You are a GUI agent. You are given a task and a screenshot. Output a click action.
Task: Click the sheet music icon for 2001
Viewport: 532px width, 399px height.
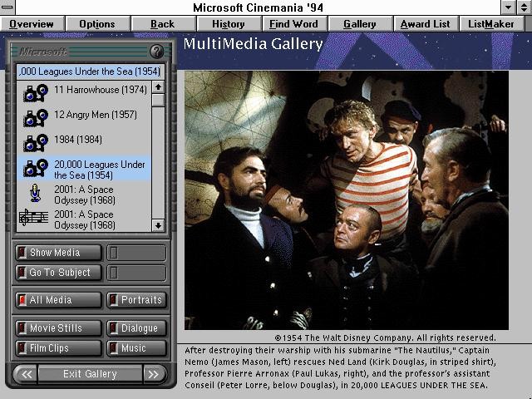(x=33, y=218)
